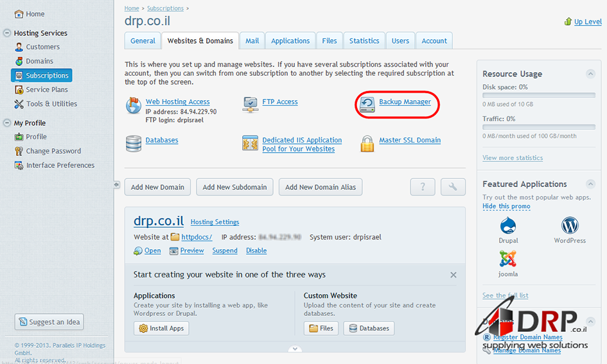Click the Hosting Settings link
The height and width of the screenshot is (364, 607).
(215, 222)
